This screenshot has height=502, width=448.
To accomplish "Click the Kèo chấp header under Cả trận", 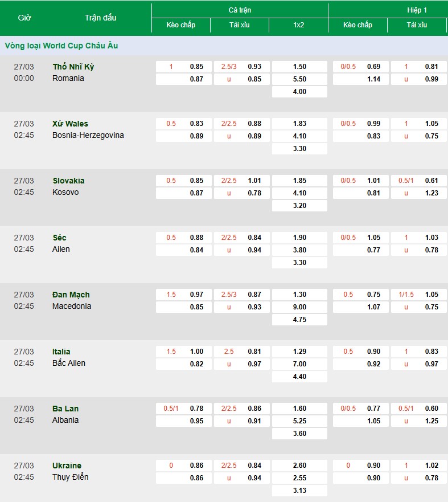I will tap(180, 25).
